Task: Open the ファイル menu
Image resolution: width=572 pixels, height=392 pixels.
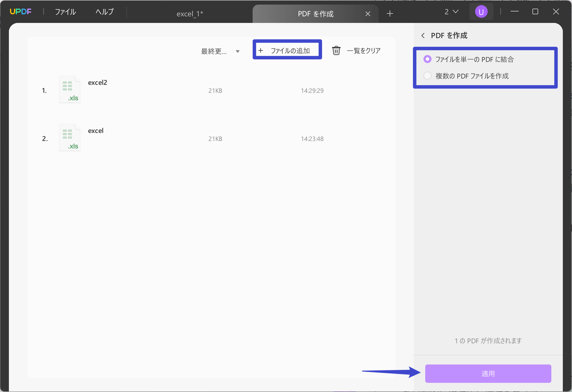Action: pyautogui.click(x=65, y=12)
